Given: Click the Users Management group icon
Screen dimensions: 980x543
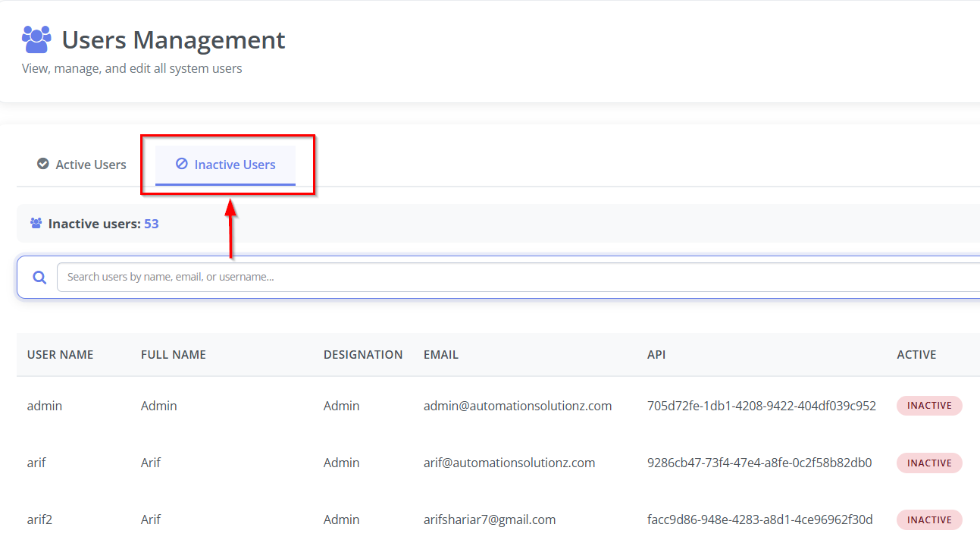Looking at the screenshot, I should tap(36, 39).
